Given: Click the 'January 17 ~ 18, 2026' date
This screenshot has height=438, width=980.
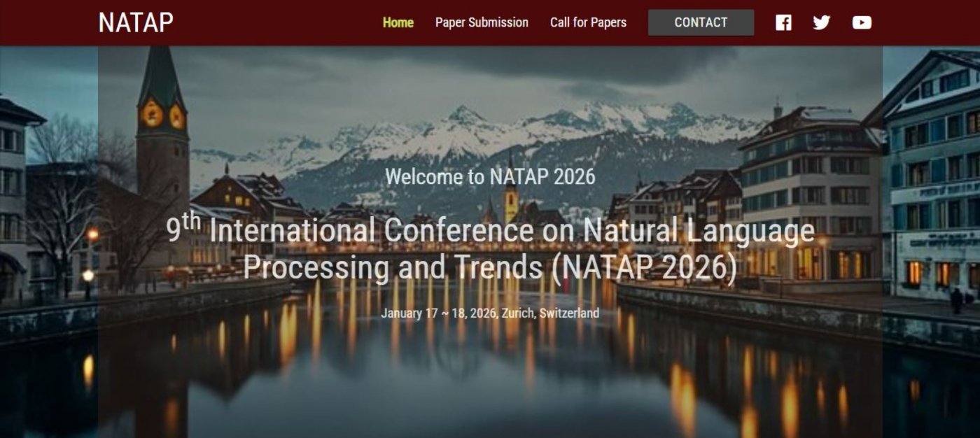Looking at the screenshot, I should point(438,313).
